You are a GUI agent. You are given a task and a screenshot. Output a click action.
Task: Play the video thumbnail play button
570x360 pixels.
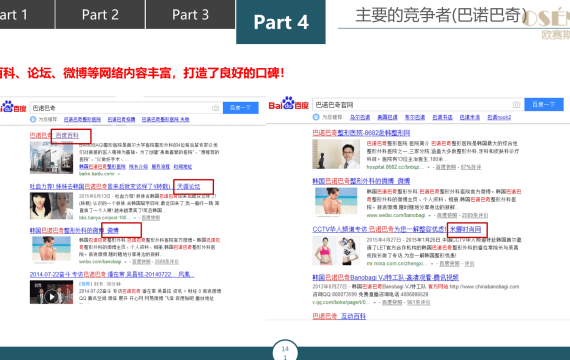[x=52, y=297]
